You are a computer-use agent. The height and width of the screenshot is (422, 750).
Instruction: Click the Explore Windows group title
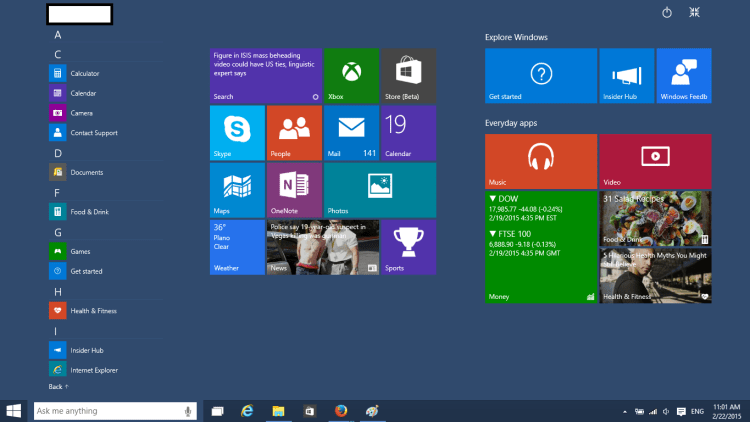tap(516, 37)
